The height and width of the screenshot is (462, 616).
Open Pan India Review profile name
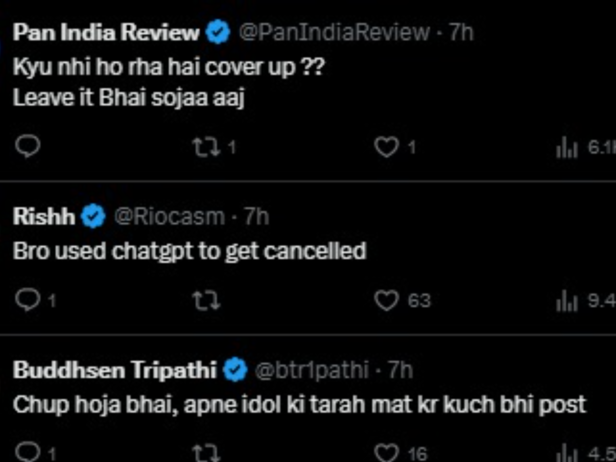pyautogui.click(x=106, y=32)
